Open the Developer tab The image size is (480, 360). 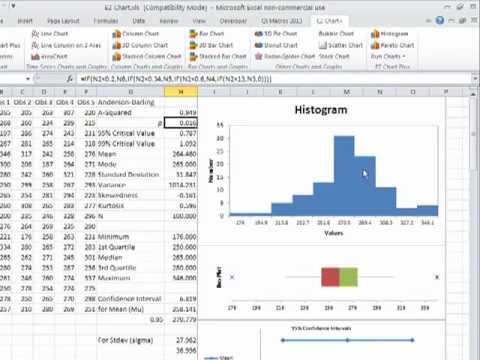pyautogui.click(x=233, y=21)
